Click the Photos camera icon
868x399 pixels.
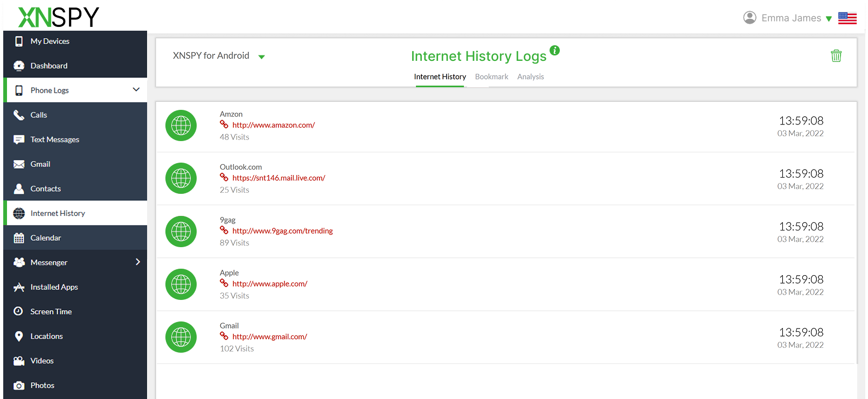(19, 386)
